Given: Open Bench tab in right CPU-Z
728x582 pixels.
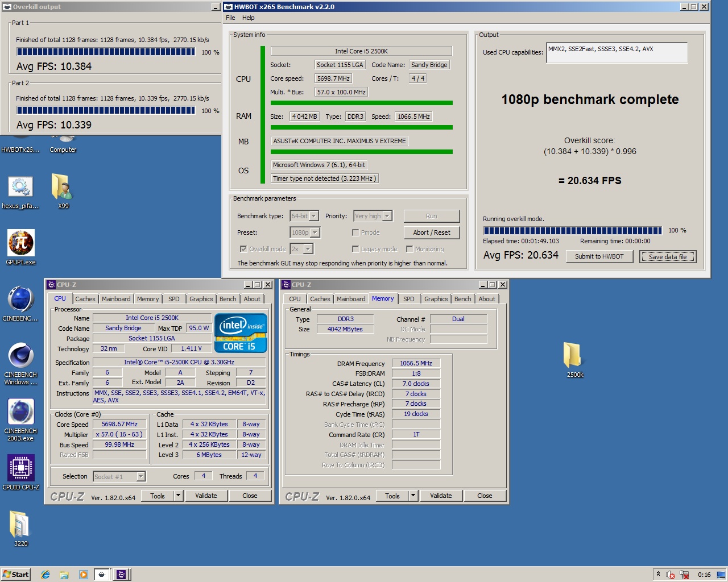Looking at the screenshot, I should click(463, 299).
